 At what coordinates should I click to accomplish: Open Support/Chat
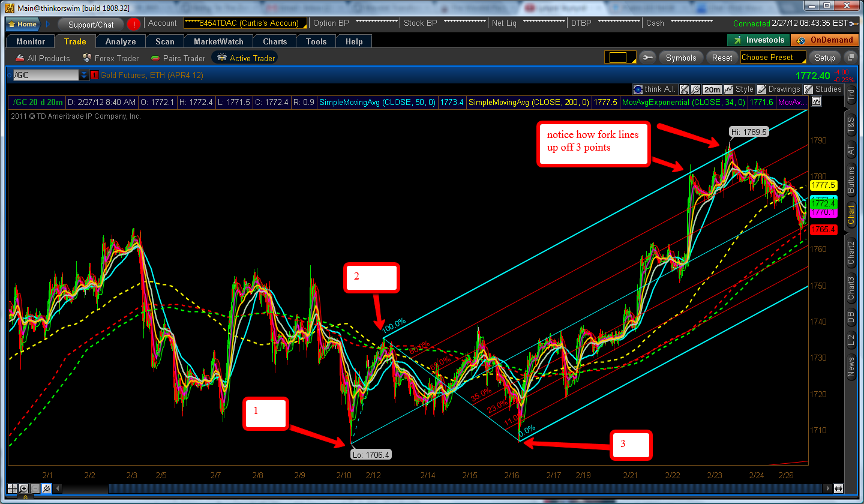(x=91, y=25)
